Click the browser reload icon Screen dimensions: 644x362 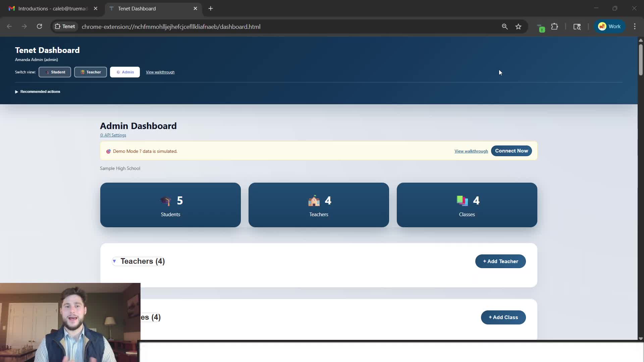pyautogui.click(x=39, y=26)
